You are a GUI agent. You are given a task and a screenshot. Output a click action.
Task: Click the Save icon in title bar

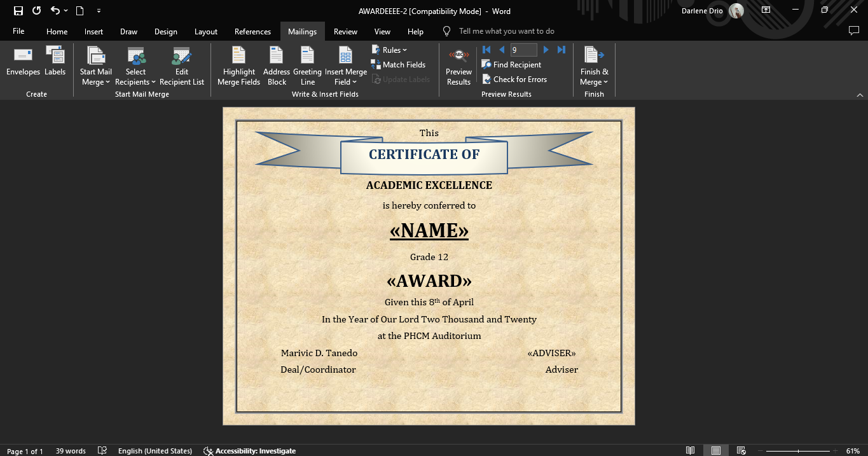[18, 11]
